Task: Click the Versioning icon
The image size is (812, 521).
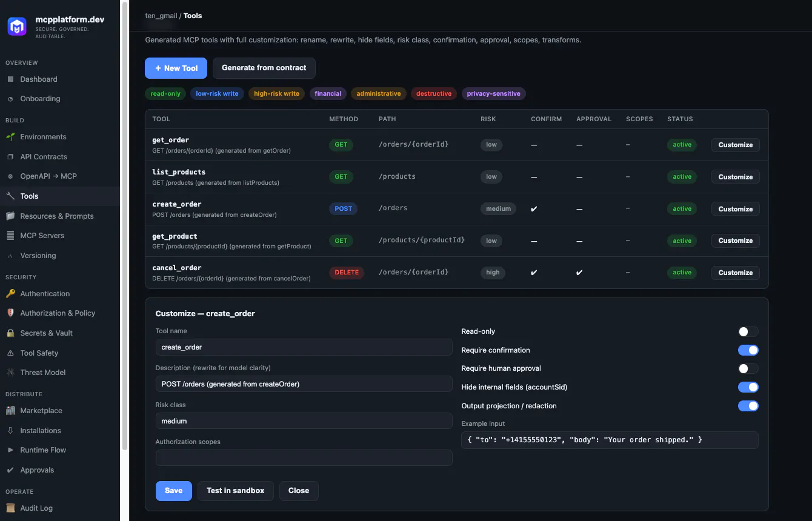Action: coord(10,256)
